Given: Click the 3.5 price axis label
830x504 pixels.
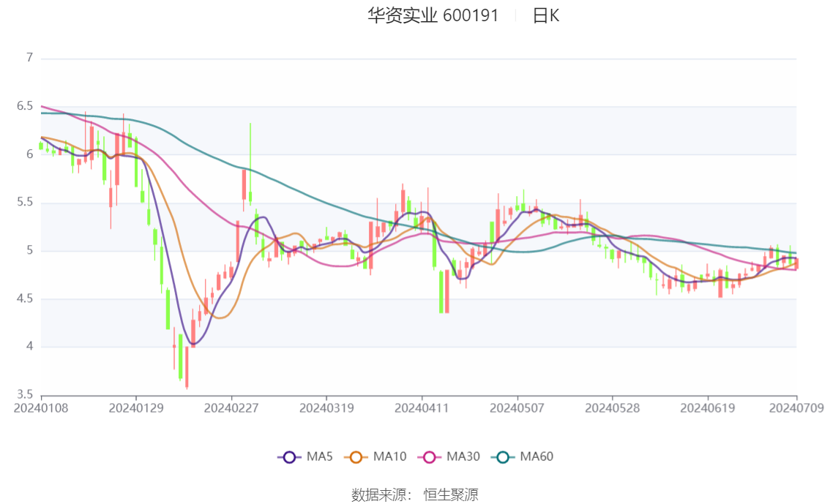Looking at the screenshot, I should point(25,394).
